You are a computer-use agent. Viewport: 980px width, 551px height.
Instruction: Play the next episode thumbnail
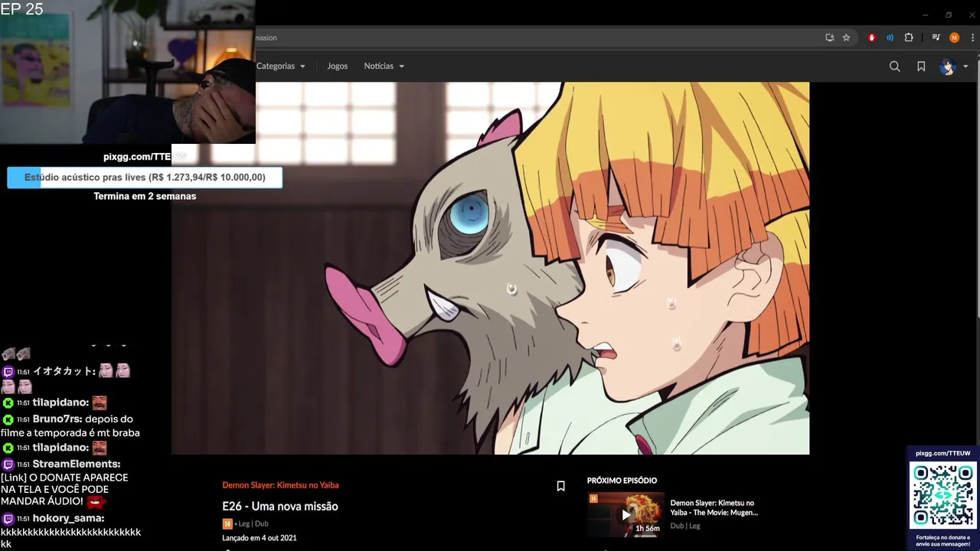pos(626,515)
